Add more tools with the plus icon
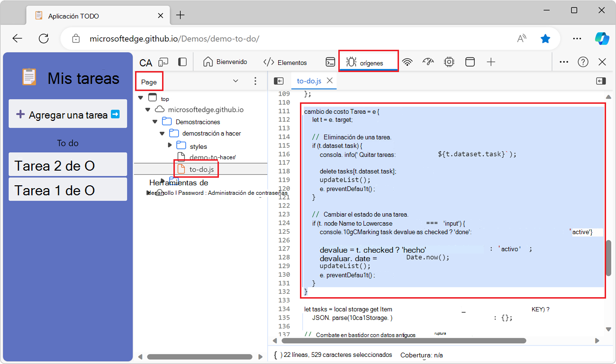Image resolution: width=616 pixels, height=364 pixels. tap(491, 62)
